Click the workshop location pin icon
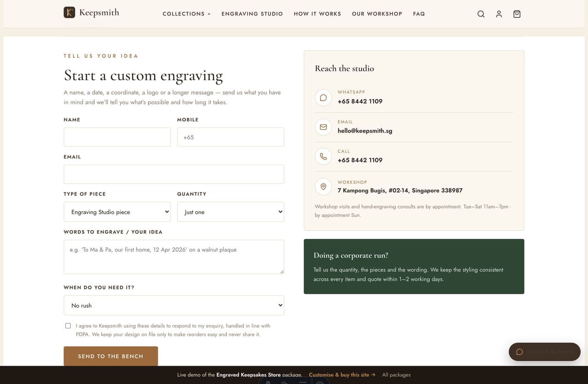Screen dimensions: 588x384 tap(323, 186)
